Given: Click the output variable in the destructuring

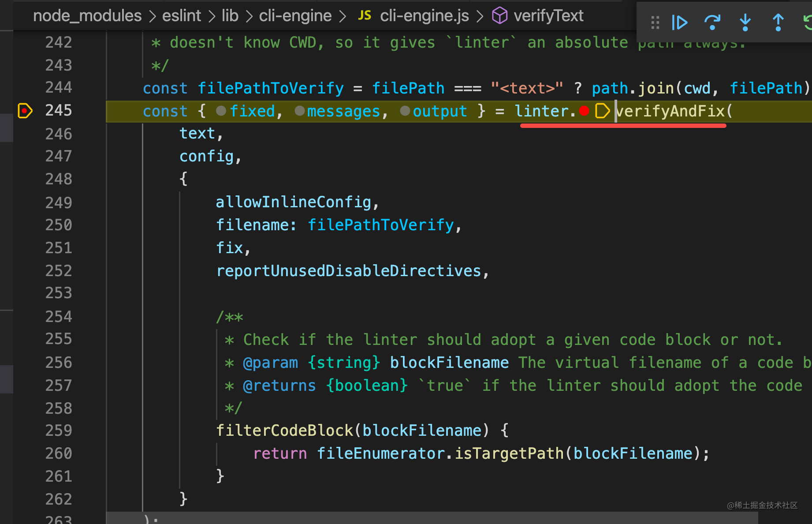Looking at the screenshot, I should pos(440,111).
